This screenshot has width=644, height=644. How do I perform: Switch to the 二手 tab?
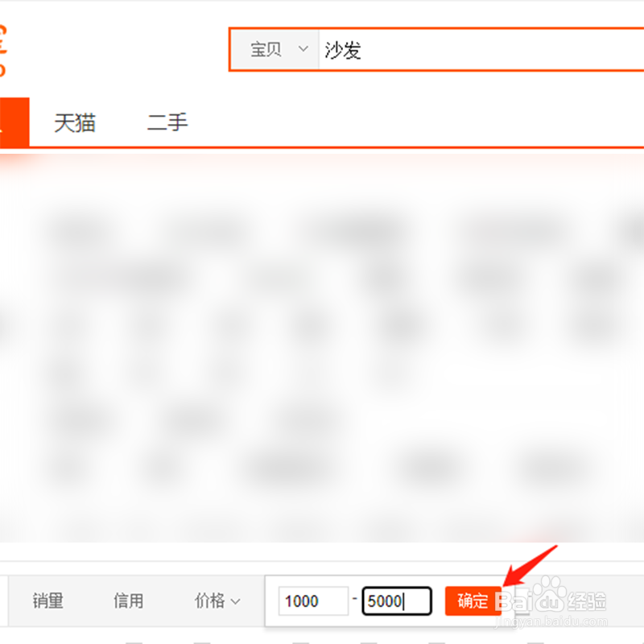(x=167, y=122)
